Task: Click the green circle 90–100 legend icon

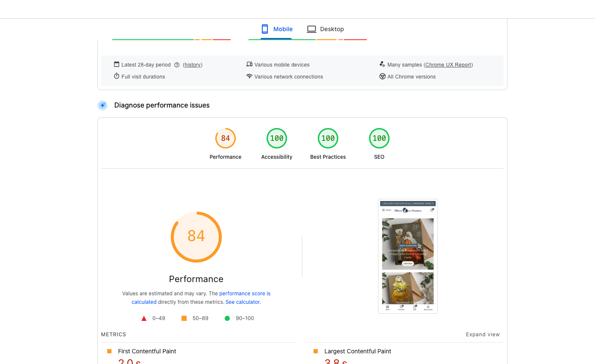Action: (227, 318)
